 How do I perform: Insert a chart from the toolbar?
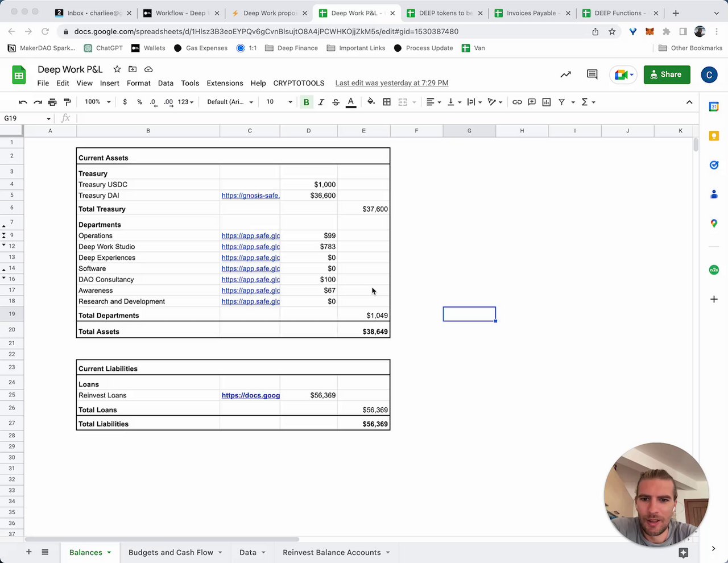[547, 102]
